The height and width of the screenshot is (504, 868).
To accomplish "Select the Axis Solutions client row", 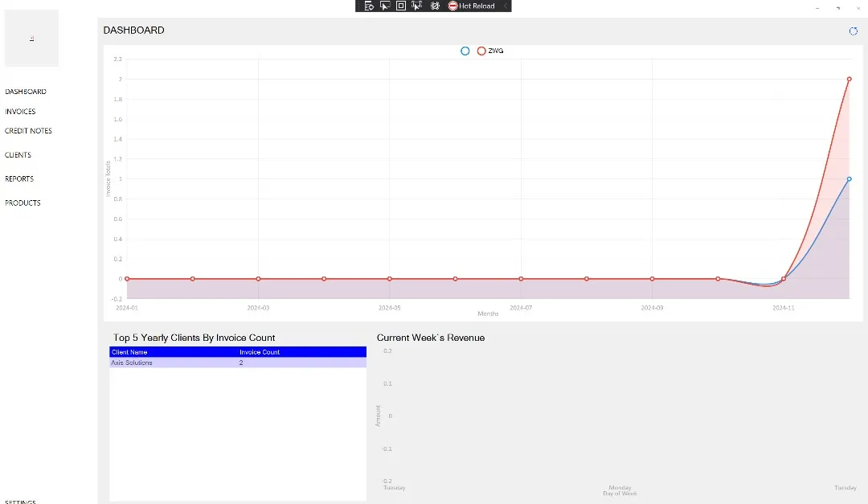I will (x=238, y=363).
